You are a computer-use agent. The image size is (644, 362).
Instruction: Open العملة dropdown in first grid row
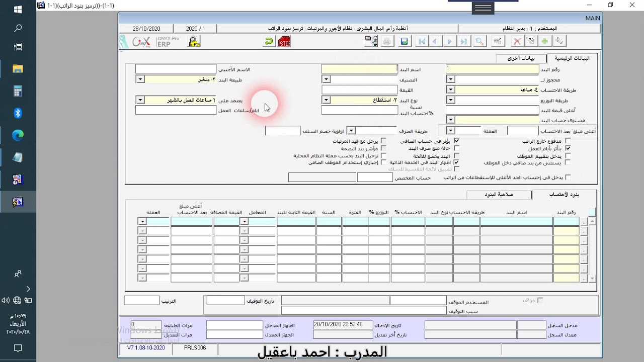[x=142, y=222]
